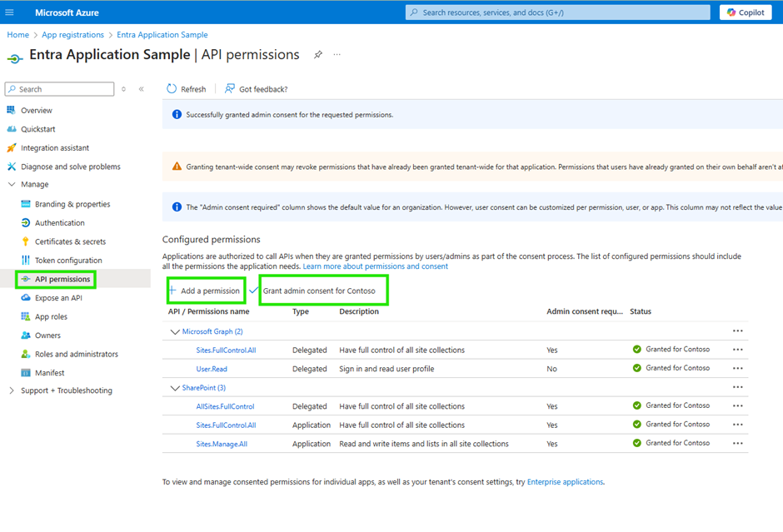This screenshot has height=532, width=783.
Task: Open the Quickstart menu item
Action: pos(37,129)
